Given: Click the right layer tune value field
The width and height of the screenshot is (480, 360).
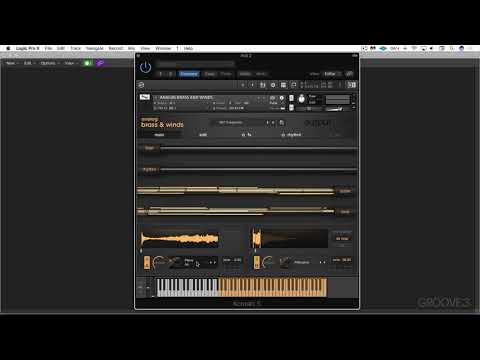Looking at the screenshot, I should [x=342, y=260].
